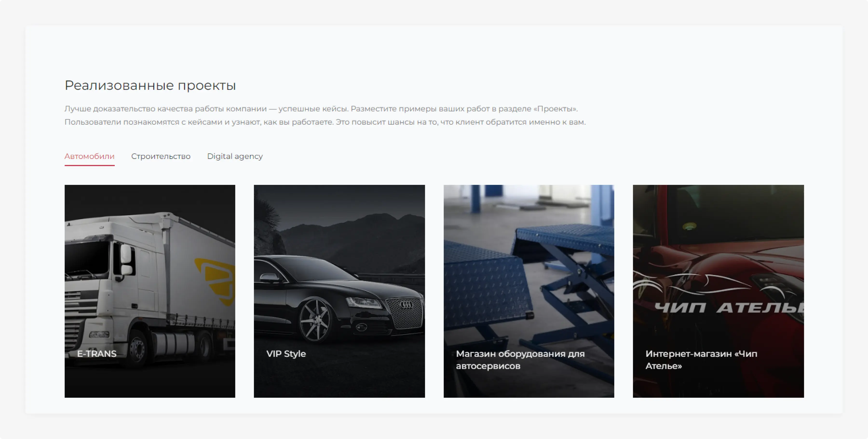Image resolution: width=868 pixels, height=439 pixels.
Task: Click the E-TRANS title text
Action: [x=97, y=354]
